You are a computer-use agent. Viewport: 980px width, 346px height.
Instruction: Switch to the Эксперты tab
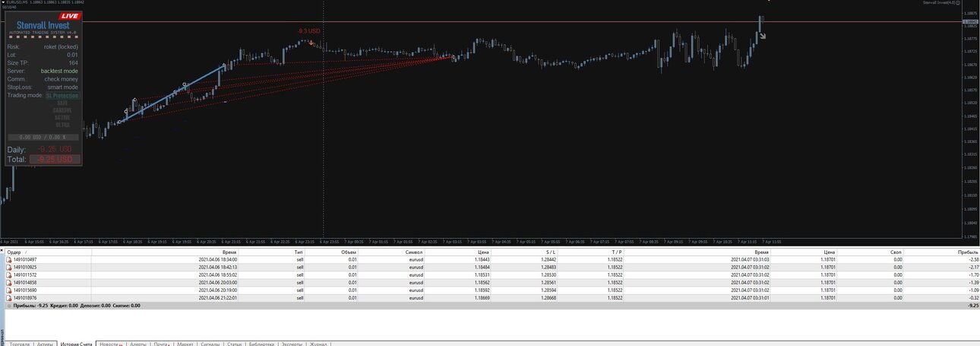point(292,344)
